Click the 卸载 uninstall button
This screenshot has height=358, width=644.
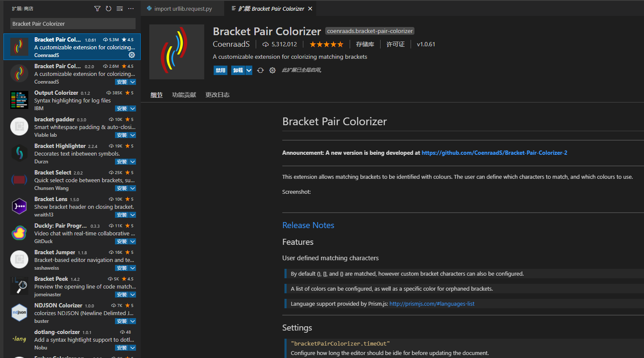tap(238, 70)
